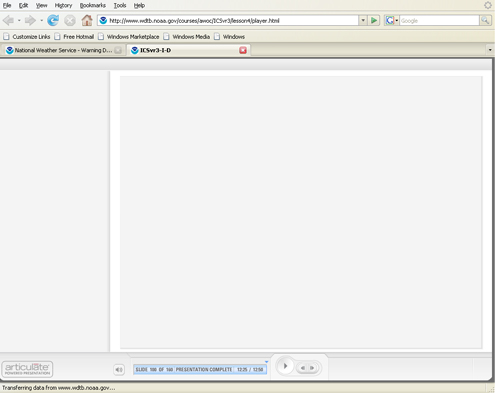Open the Windows bookmark link
The height and width of the screenshot is (393, 495).
230,37
